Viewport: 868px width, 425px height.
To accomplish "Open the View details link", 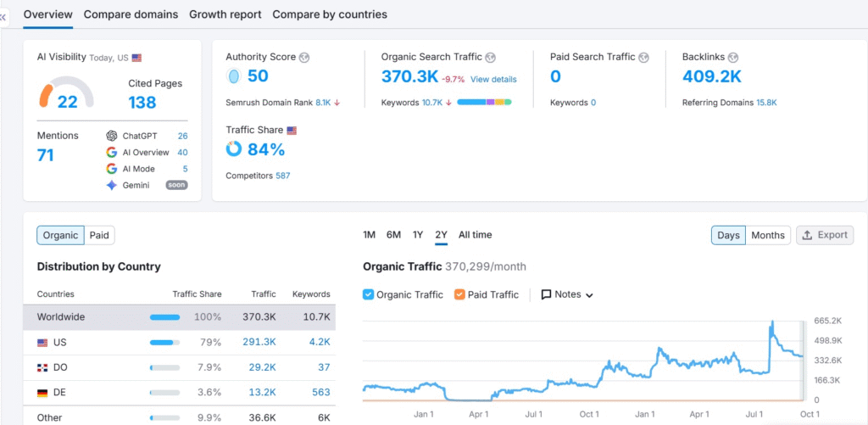I will point(493,80).
